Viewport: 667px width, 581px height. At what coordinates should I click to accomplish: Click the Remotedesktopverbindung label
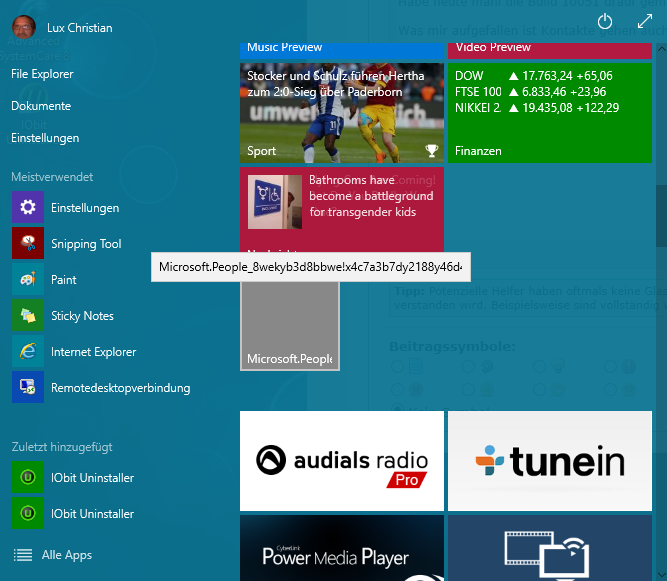tap(121, 388)
